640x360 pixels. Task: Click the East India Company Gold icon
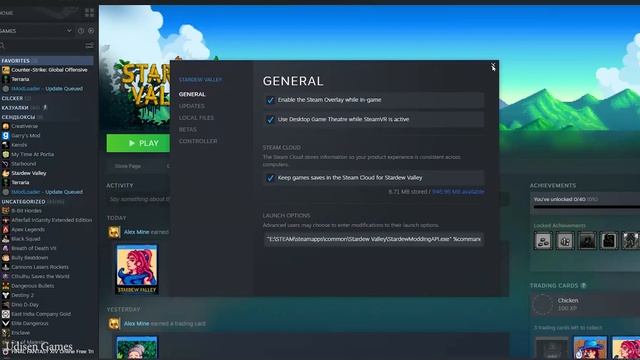[6, 314]
